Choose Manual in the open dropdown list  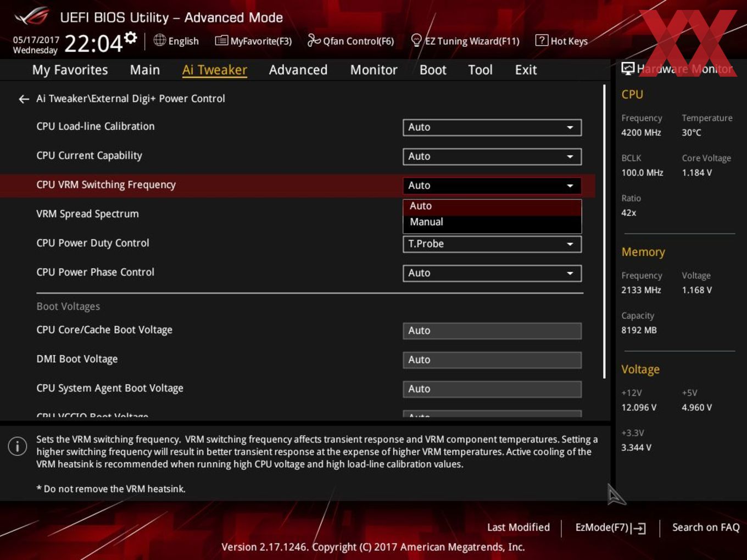[x=492, y=222]
